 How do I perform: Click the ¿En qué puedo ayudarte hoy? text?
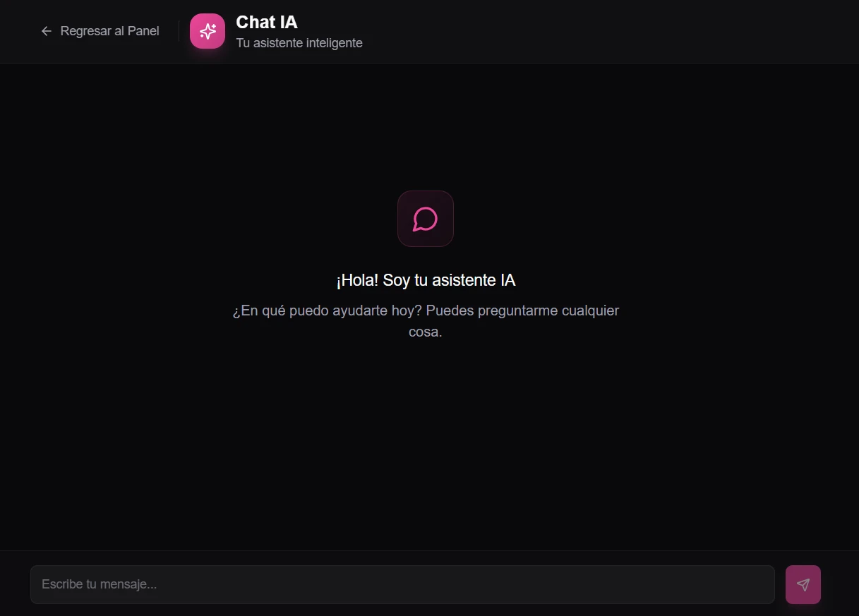coord(328,310)
